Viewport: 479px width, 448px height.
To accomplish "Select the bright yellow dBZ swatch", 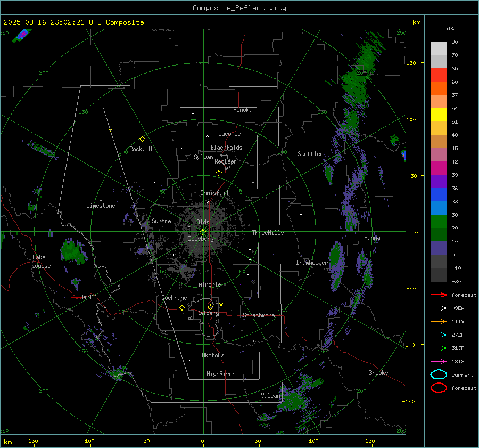I will (x=439, y=115).
